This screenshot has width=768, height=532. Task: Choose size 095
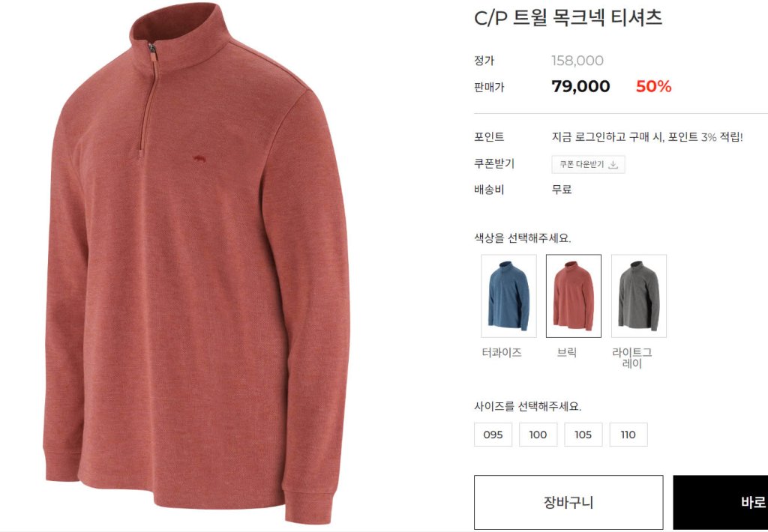click(x=493, y=435)
